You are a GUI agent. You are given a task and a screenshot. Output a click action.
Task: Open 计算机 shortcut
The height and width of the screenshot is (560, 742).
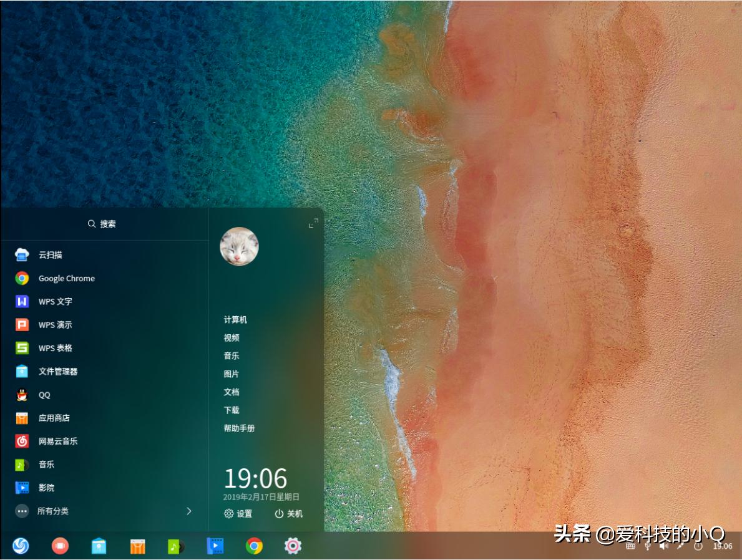(235, 320)
